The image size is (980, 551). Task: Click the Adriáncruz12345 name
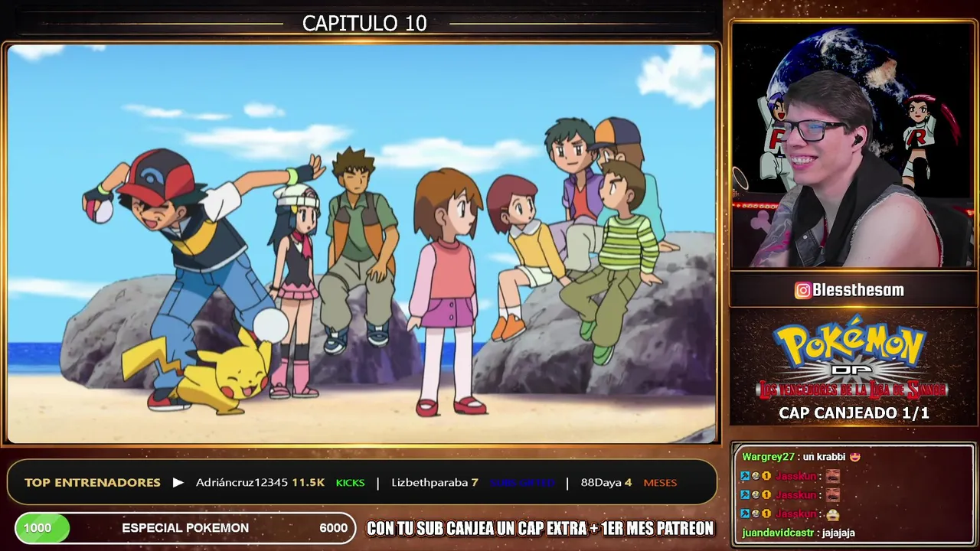[241, 482]
